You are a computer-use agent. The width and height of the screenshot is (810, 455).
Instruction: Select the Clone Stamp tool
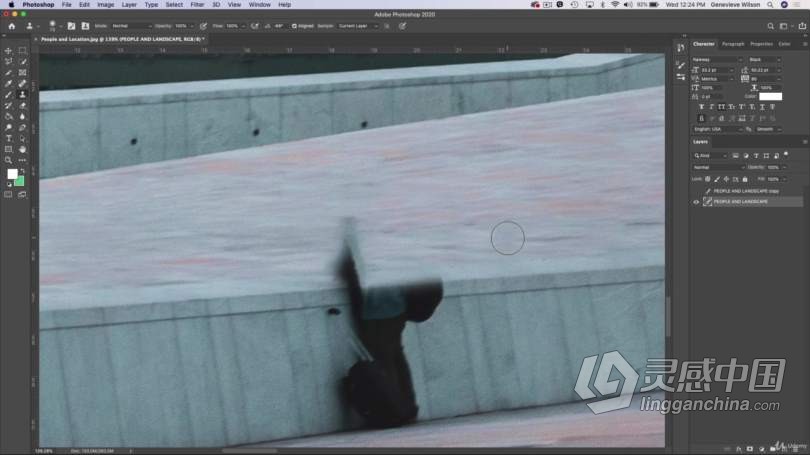(22, 95)
